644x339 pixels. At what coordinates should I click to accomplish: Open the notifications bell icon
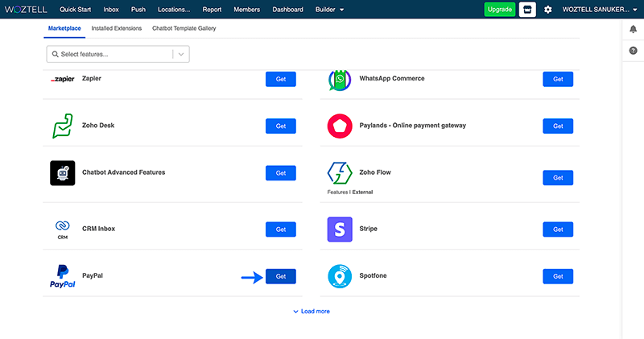pyautogui.click(x=633, y=29)
